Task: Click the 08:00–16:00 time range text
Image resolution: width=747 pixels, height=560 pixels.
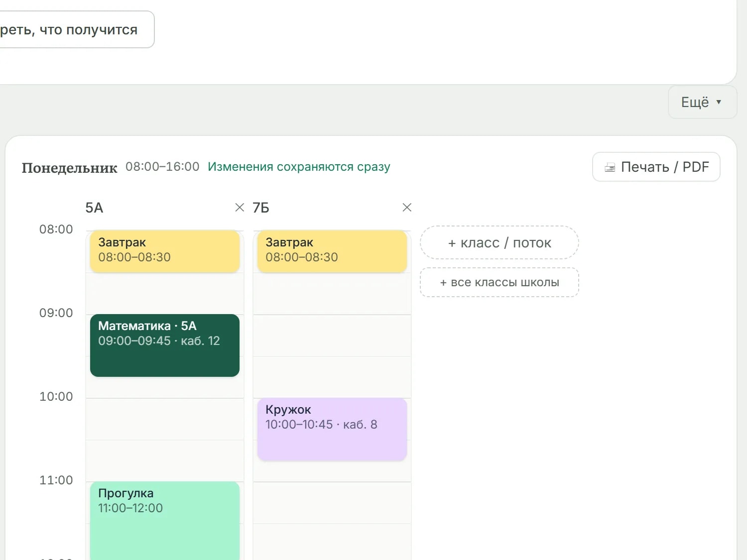Action: 162,167
